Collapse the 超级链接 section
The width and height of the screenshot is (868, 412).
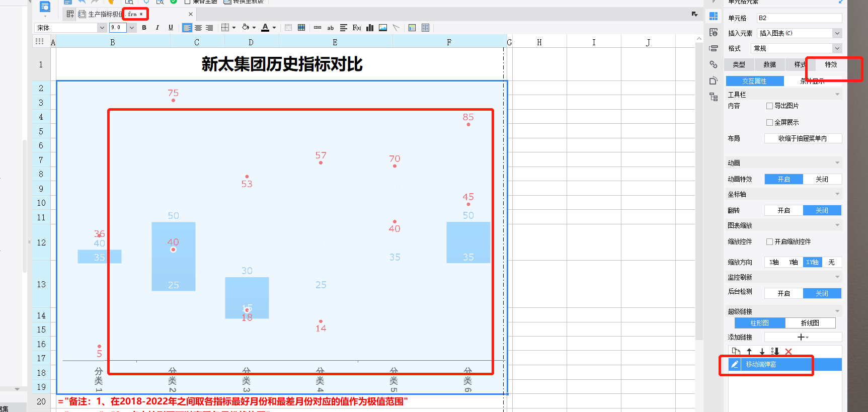click(837, 311)
